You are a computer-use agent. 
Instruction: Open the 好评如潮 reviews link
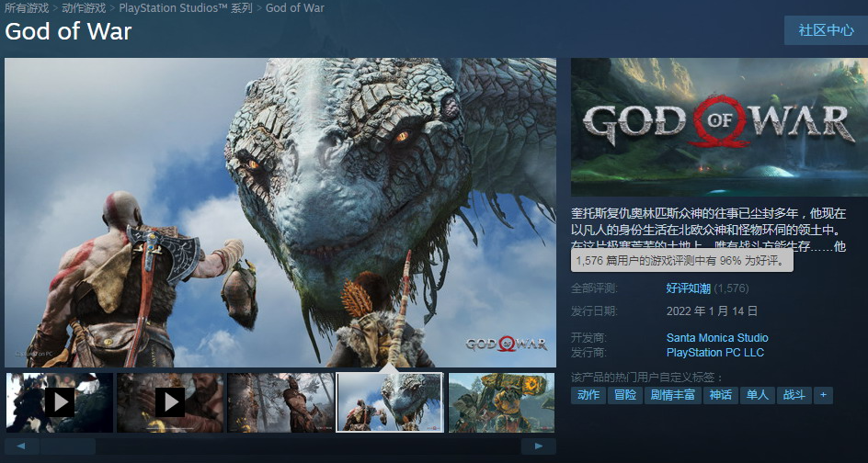click(688, 288)
